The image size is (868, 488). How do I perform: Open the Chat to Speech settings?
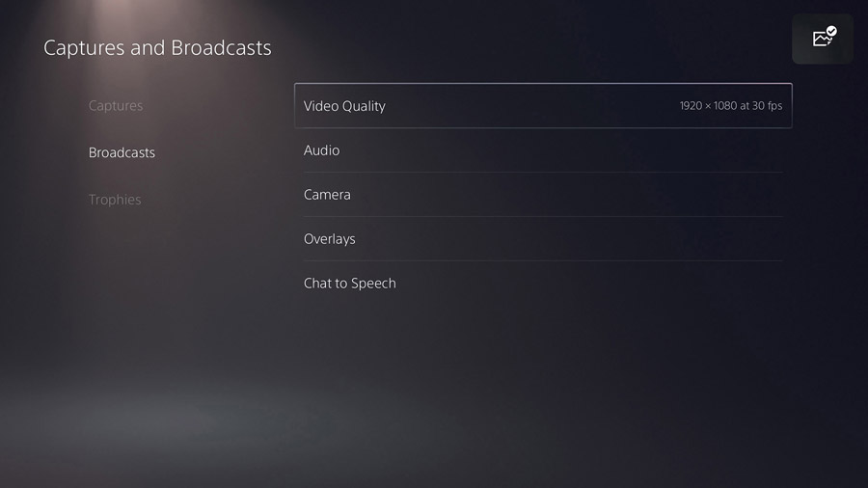543,283
